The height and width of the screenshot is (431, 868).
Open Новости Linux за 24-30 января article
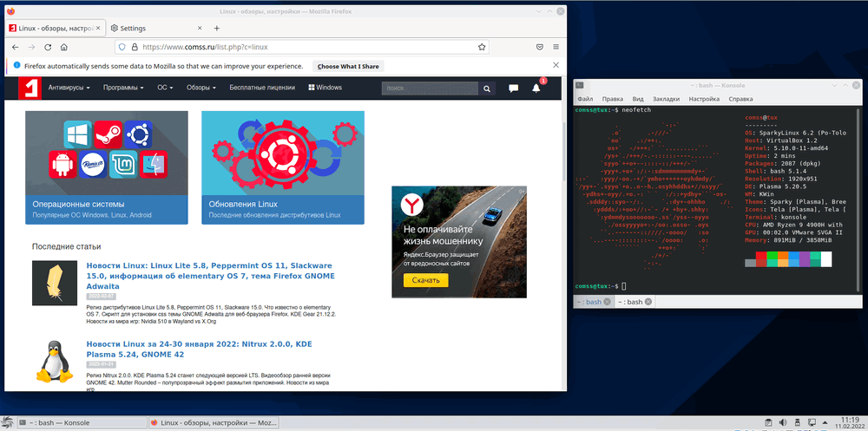coord(200,349)
